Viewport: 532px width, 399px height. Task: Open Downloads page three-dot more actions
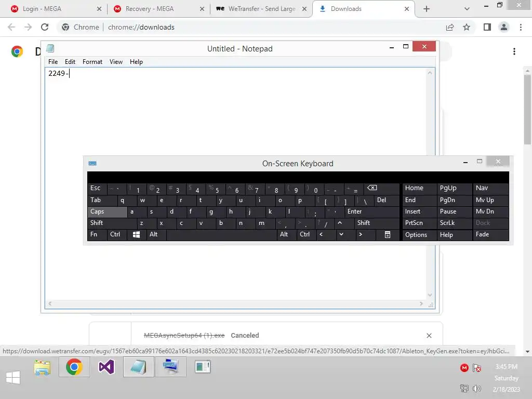click(514, 51)
